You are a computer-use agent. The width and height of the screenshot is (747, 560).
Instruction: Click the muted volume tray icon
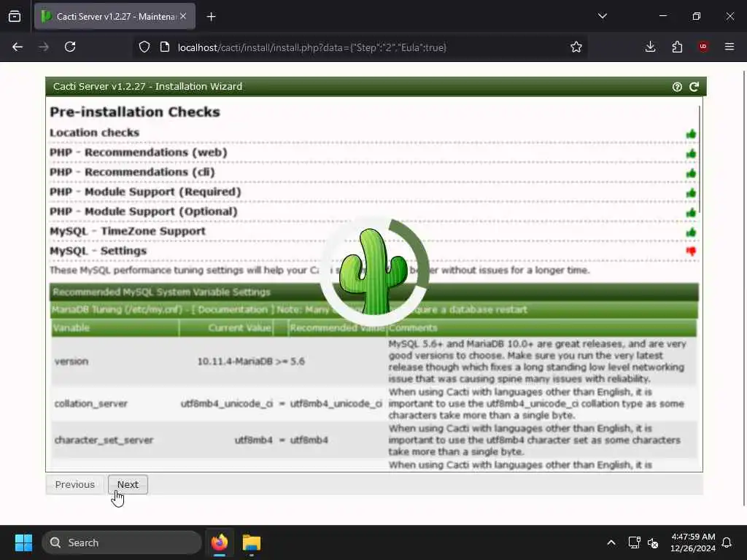(653, 542)
